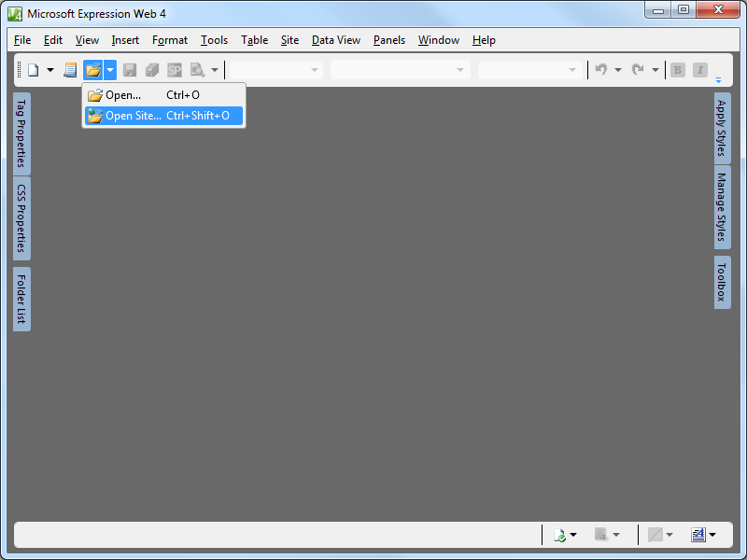Click the SuperPreview SP toolbar icon
This screenshot has width=747, height=560.
(175, 70)
